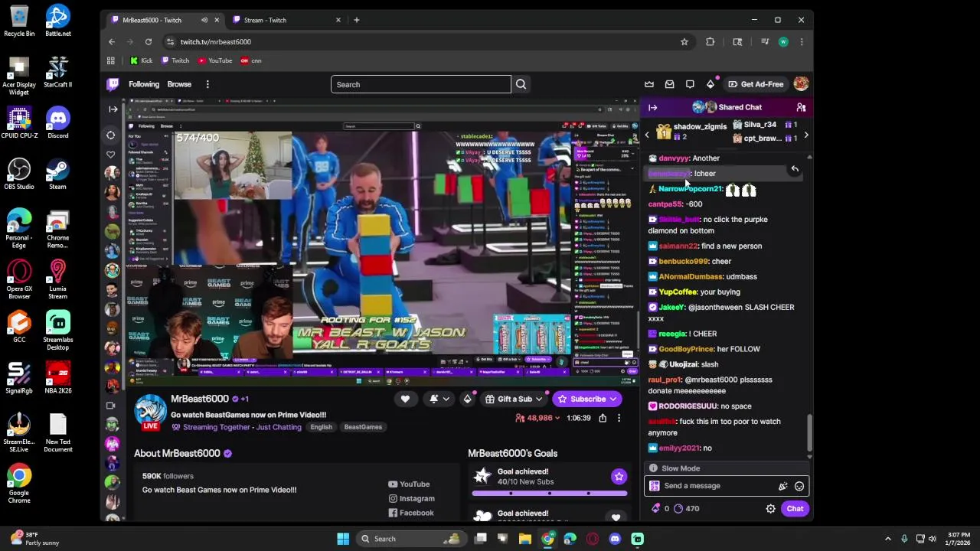Open the Streaming Together link

point(217,427)
